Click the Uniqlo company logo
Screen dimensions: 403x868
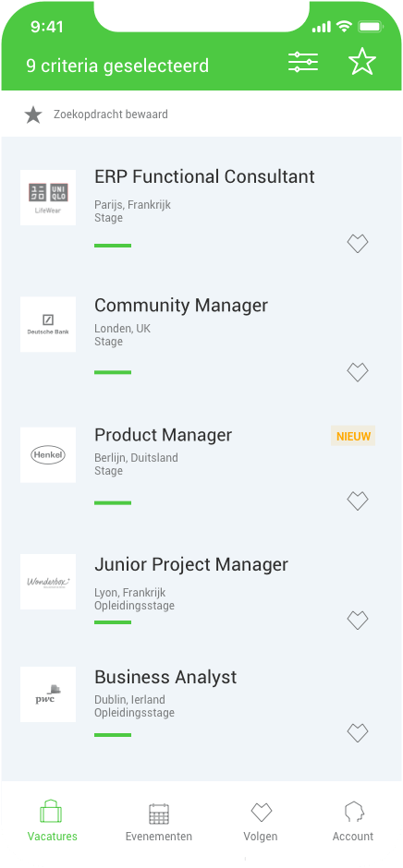coord(48,198)
